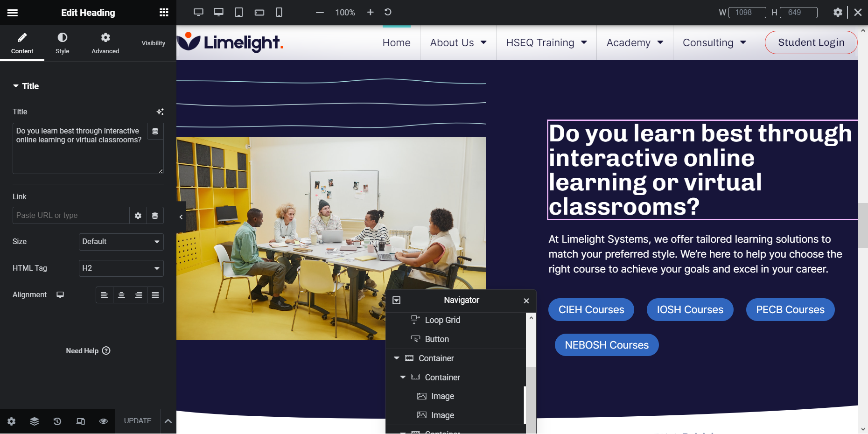
Task: Open the Size dropdown
Action: tap(121, 242)
